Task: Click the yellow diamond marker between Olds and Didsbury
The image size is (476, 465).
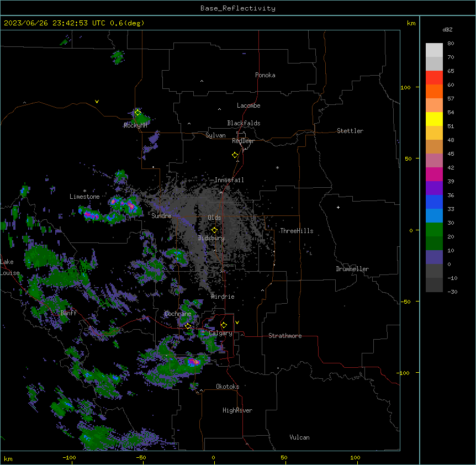Action: [214, 230]
